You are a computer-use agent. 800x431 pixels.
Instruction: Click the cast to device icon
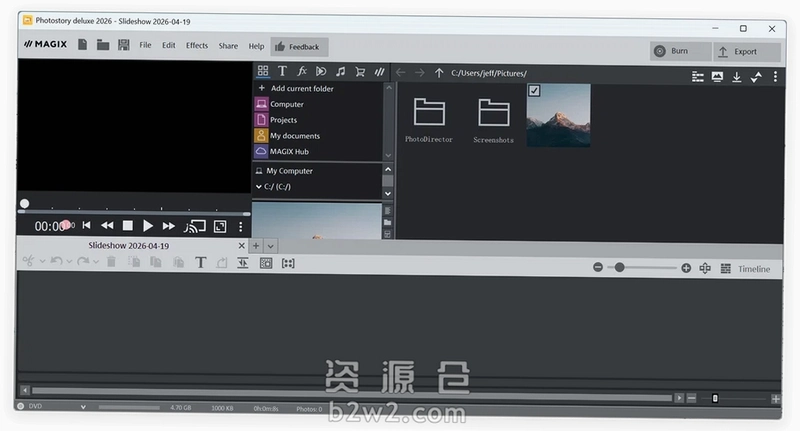click(x=195, y=226)
